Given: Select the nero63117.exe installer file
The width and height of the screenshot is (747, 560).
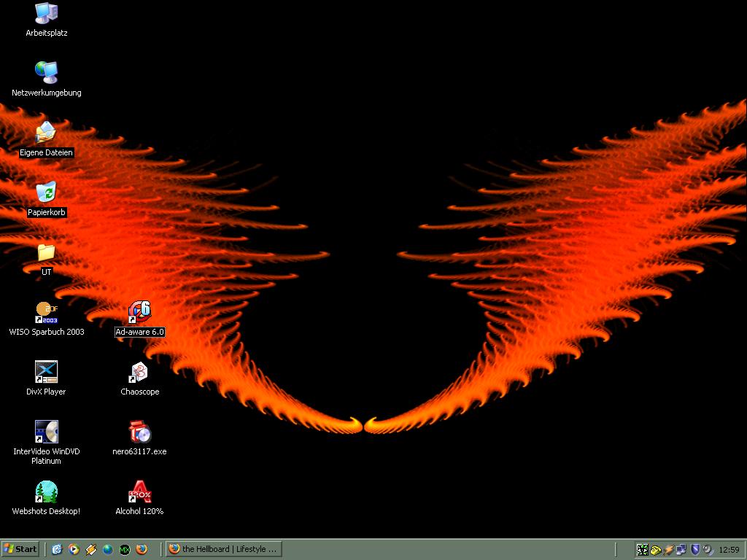Looking at the screenshot, I should [x=139, y=432].
